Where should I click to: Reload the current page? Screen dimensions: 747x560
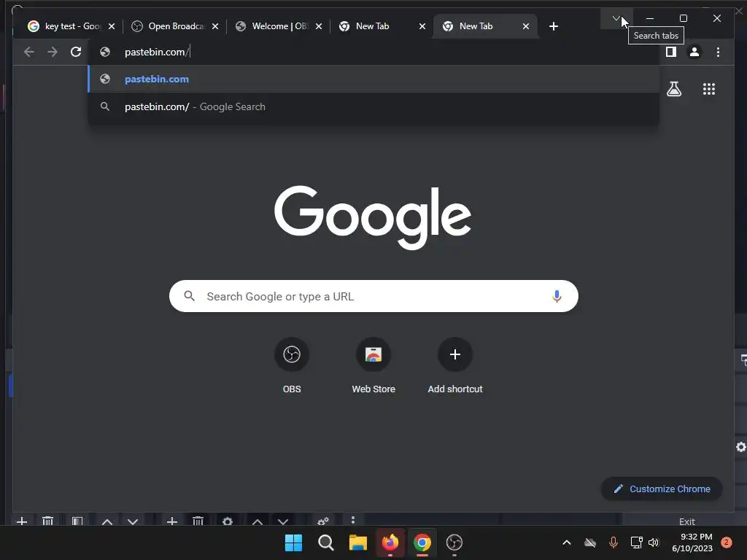tap(76, 52)
